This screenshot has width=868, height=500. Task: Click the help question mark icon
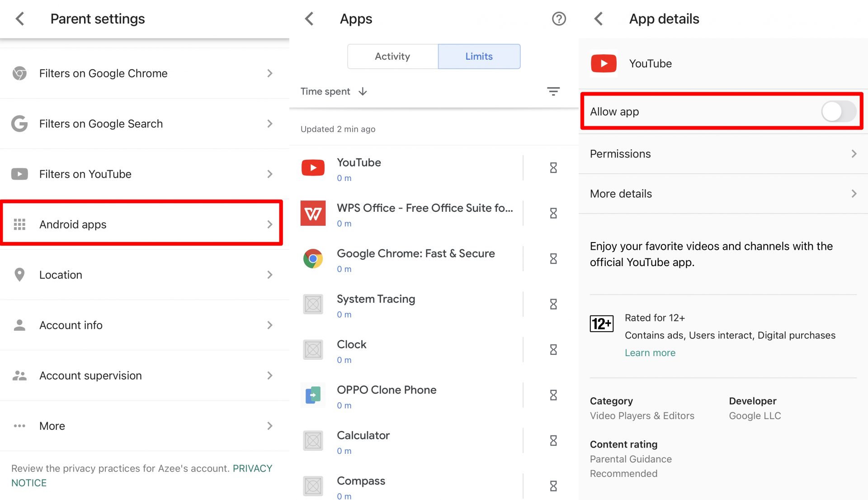pos(559,19)
